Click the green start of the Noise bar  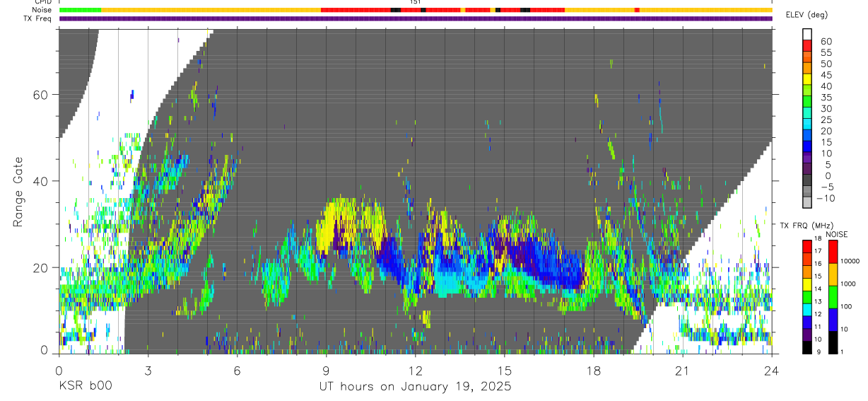80,10
